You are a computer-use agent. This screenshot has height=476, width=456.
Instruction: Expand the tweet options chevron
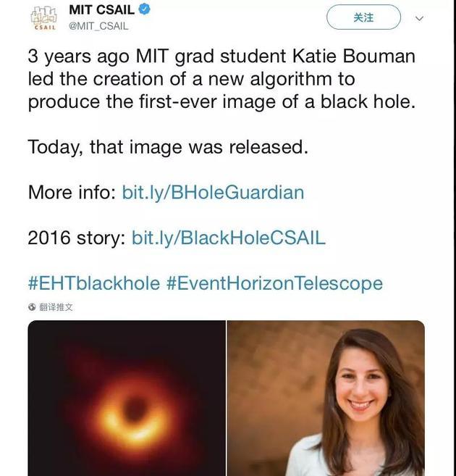tap(419, 18)
